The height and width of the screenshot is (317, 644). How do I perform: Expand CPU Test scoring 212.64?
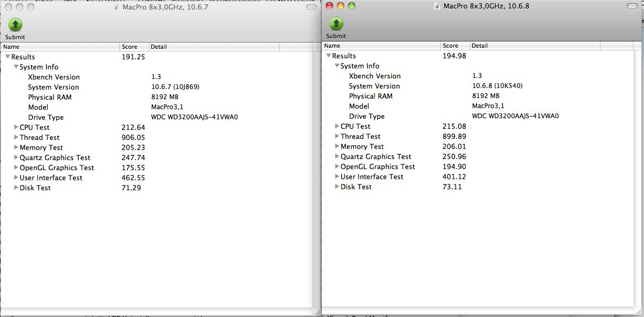click(x=16, y=127)
